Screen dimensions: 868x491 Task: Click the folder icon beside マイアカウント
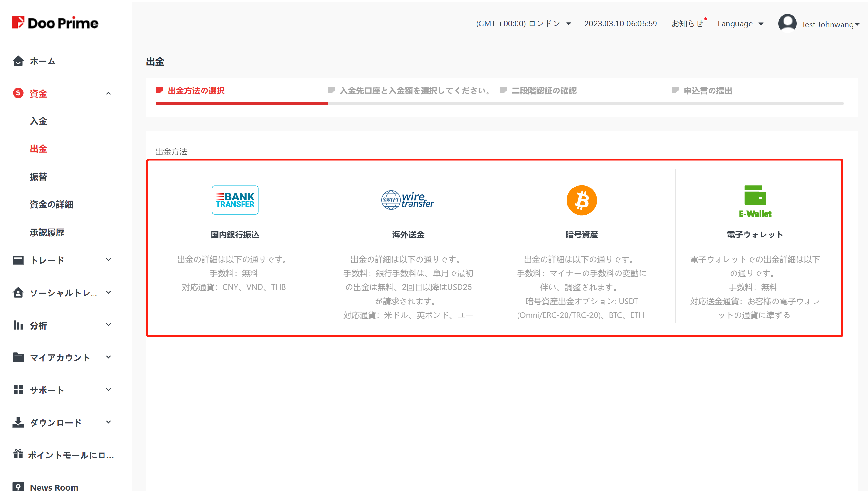[18, 358]
